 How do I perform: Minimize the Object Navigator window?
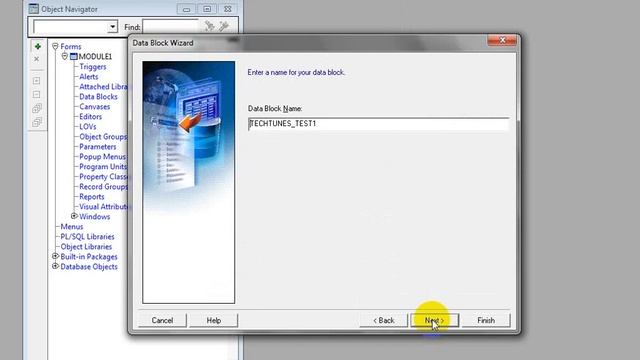click(187, 9)
